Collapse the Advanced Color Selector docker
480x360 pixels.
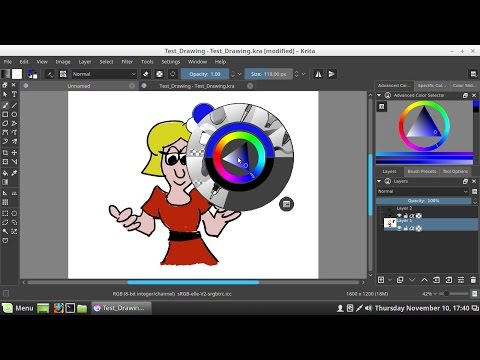click(x=379, y=95)
